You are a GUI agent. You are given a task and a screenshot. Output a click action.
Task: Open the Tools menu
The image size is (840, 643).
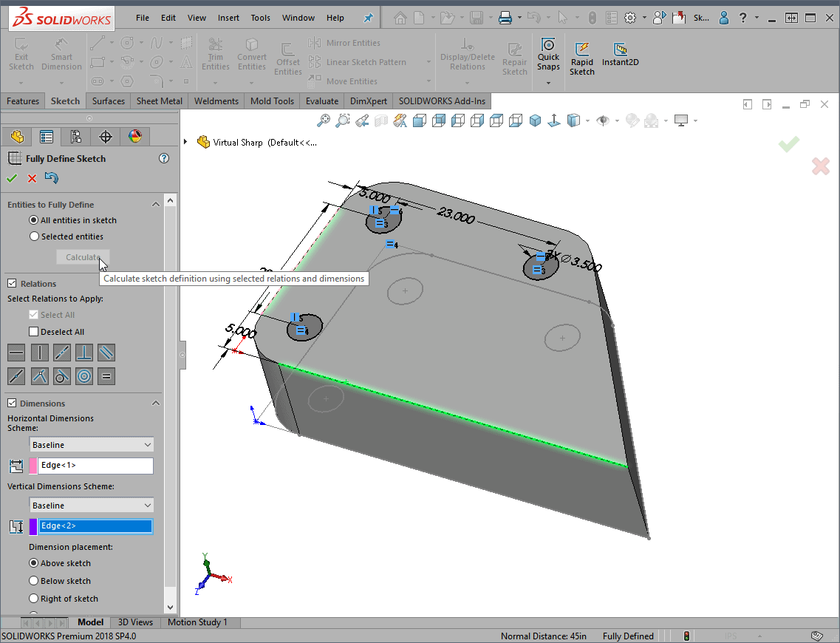[260, 18]
